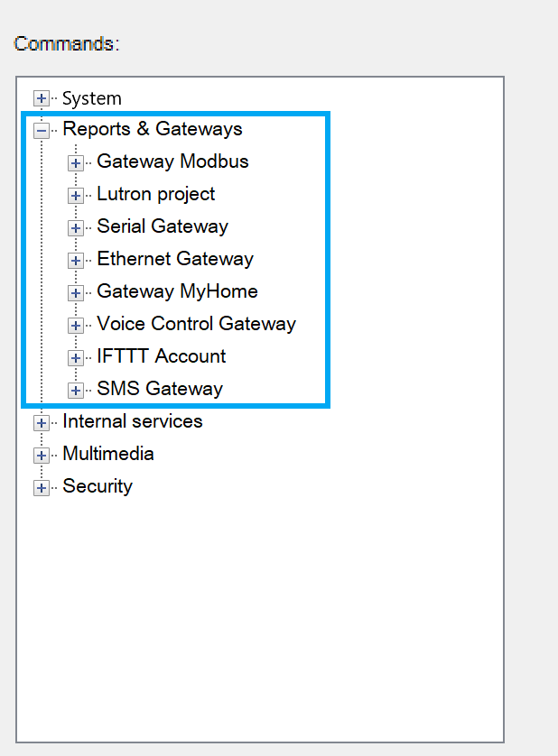Expand the Internal services node
The image size is (558, 756).
[42, 423]
